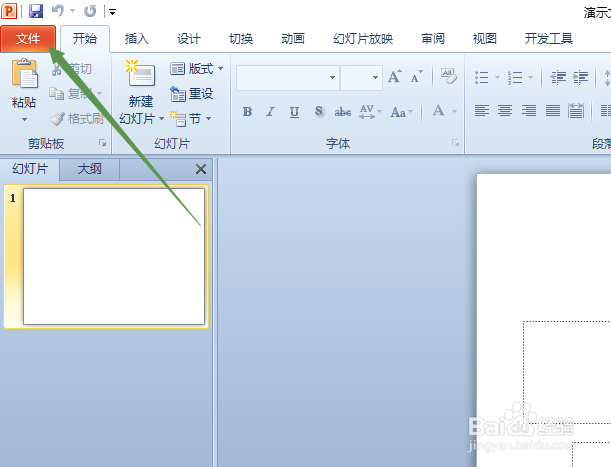Select the 幻灯片 pane tab

pos(30,169)
